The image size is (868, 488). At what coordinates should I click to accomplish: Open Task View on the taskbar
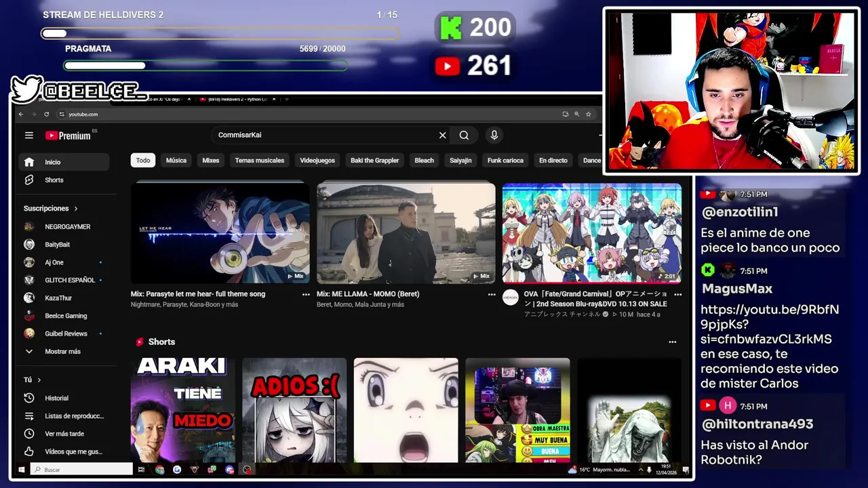click(141, 469)
